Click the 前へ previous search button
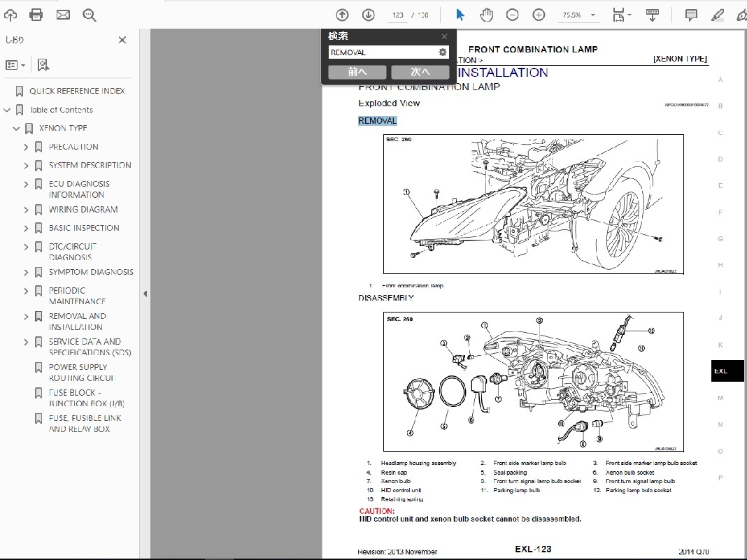Image resolution: width=747 pixels, height=560 pixels. click(x=357, y=71)
